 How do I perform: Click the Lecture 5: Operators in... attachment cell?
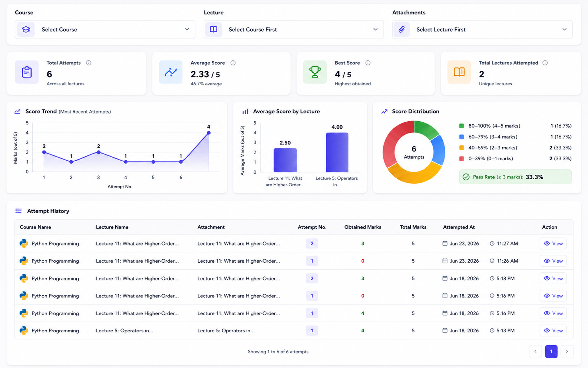226,331
